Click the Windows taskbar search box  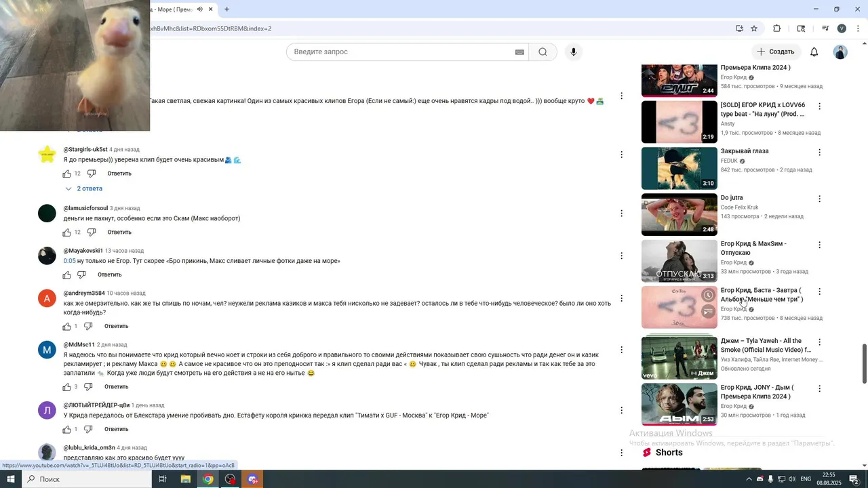pyautogui.click(x=87, y=479)
